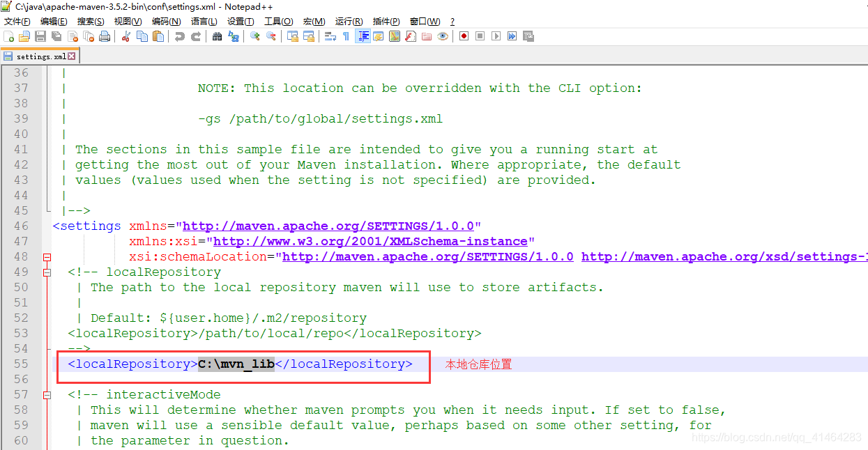This screenshot has width=868, height=450.
Task: Click the text '-gs /path/to/global/settings.xml'
Action: pyautogui.click(x=320, y=119)
